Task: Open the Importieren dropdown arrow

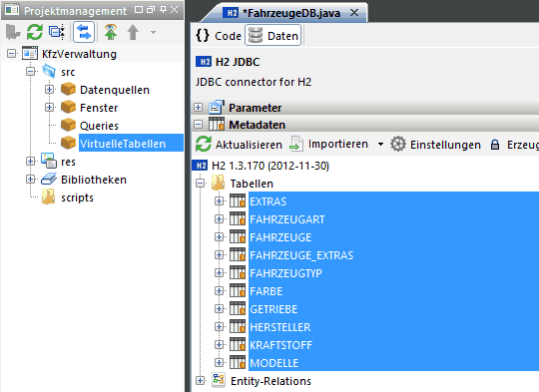Action: click(380, 144)
